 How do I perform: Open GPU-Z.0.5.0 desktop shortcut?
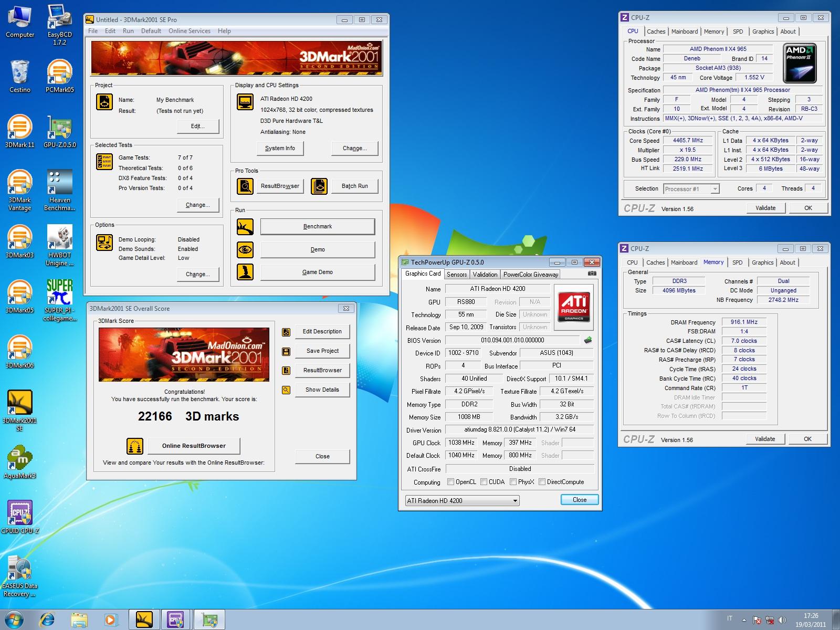59,131
